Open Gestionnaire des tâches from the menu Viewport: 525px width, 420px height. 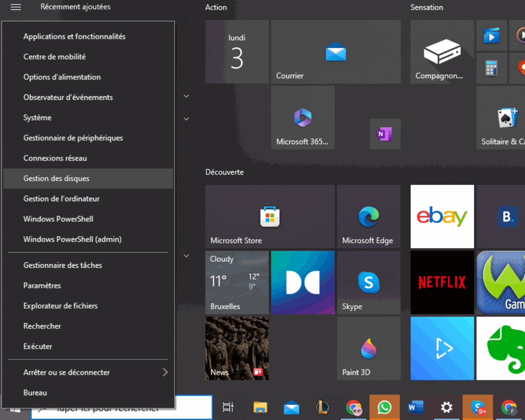pos(63,265)
